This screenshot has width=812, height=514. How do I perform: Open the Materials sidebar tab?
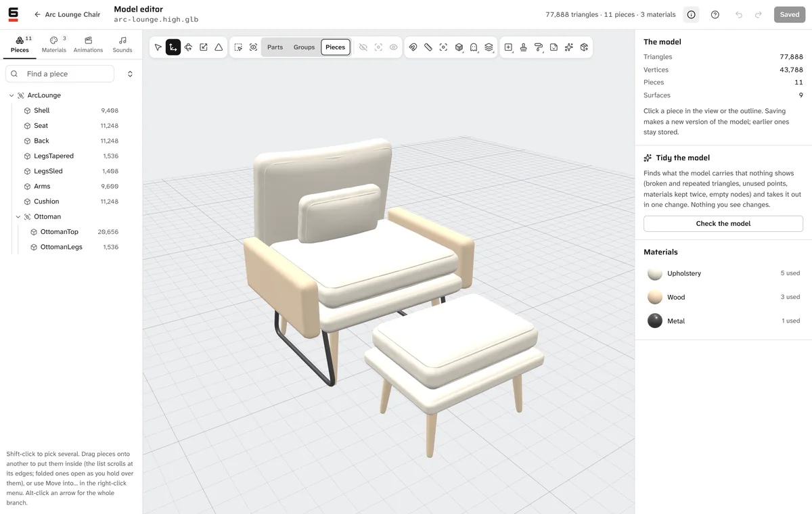point(54,45)
